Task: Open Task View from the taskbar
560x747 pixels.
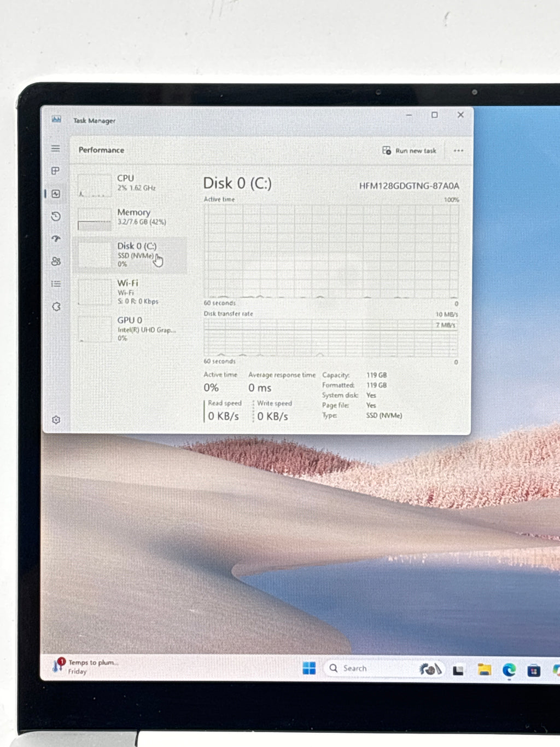Action: click(x=458, y=670)
